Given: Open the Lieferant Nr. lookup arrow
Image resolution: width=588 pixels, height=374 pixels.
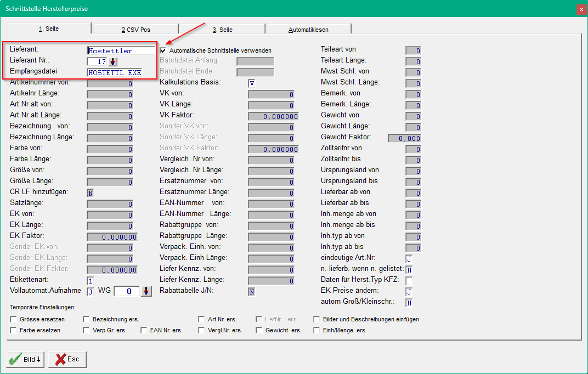Looking at the screenshot, I should (x=113, y=61).
